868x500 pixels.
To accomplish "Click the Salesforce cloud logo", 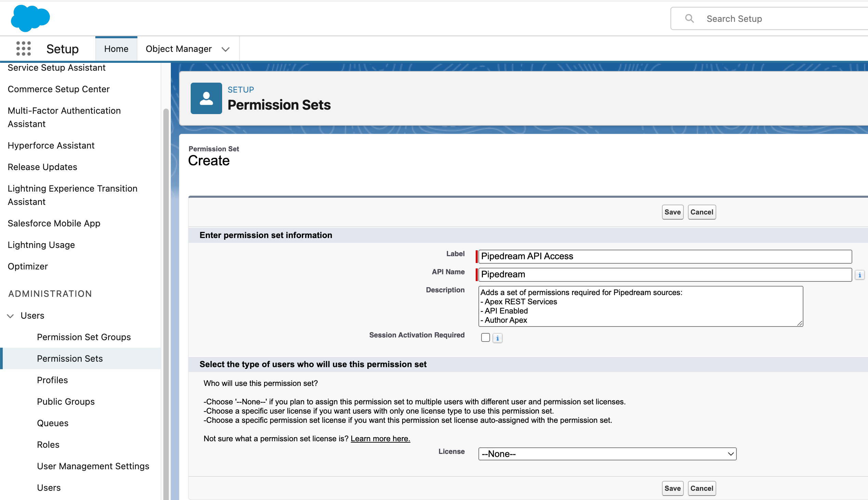I will tap(30, 18).
